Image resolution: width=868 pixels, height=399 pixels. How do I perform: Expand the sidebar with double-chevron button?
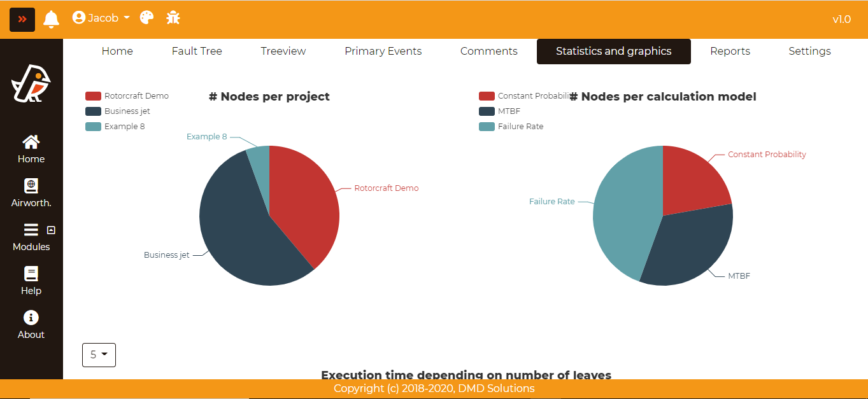point(22,19)
